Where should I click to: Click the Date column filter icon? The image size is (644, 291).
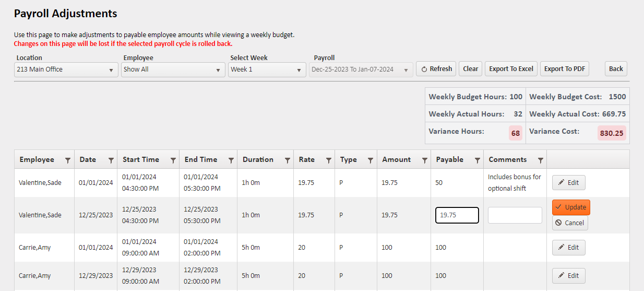111,160
